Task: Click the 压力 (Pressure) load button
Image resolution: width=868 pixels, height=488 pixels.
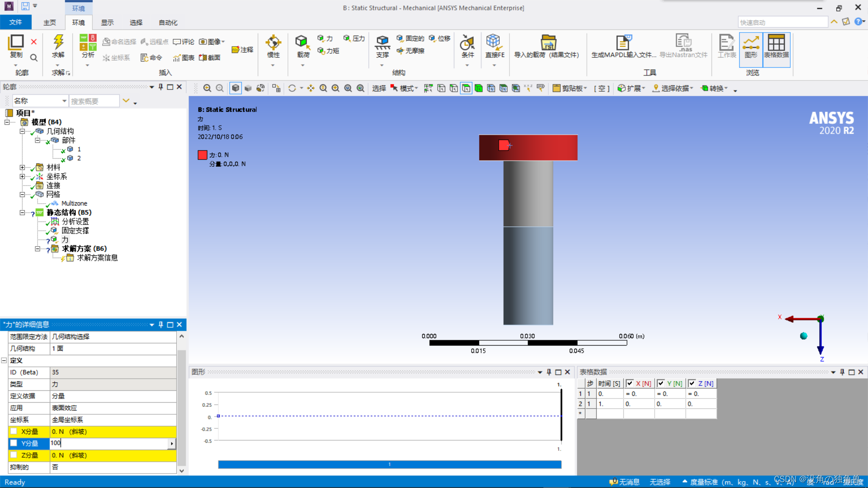Action: (354, 38)
